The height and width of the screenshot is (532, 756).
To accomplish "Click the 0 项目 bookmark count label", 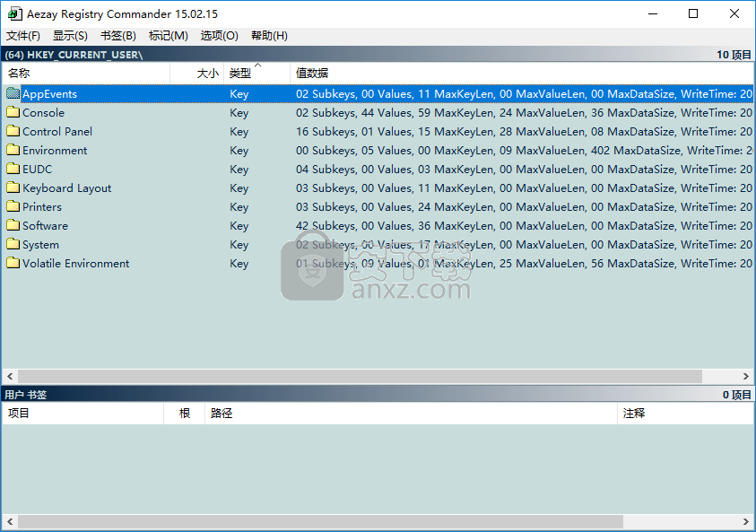I will (736, 395).
